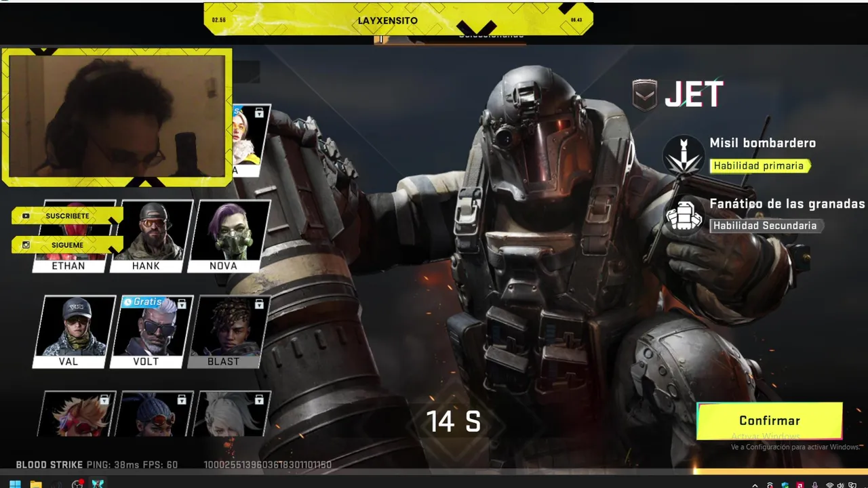
Task: Click the streamer webcam overlay
Action: point(117,117)
